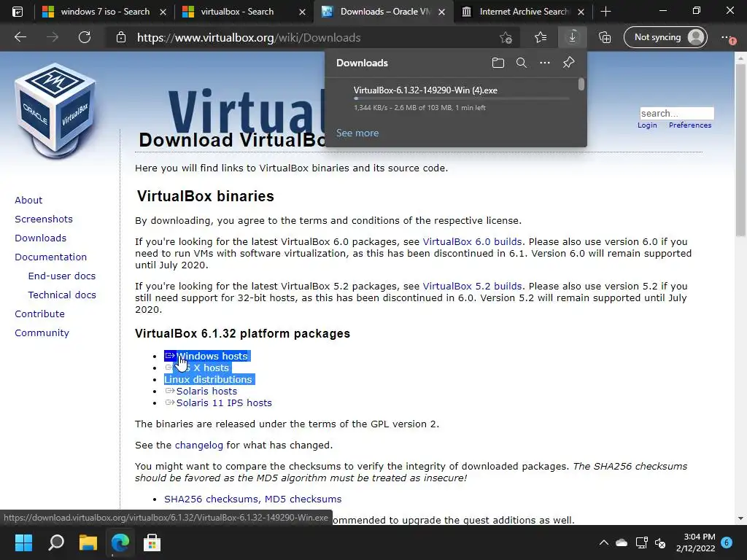
Task: Open VirtualBox 5.2 builds link
Action: tap(472, 287)
